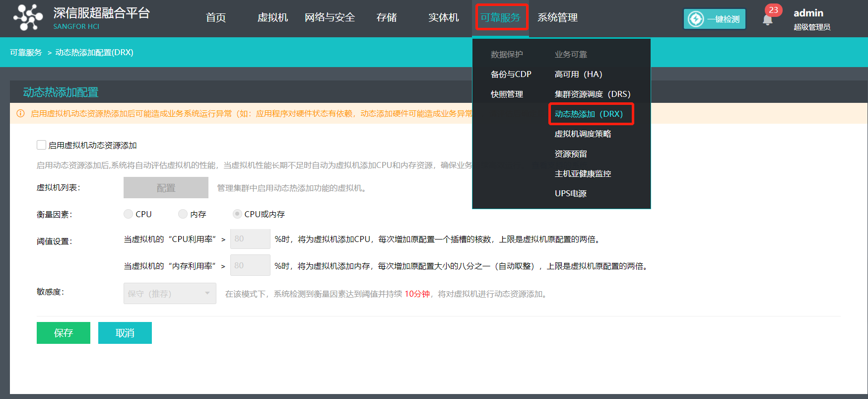Click the 动态热添加配置 panel title
Image resolution: width=868 pixels, height=399 pixels.
[61, 92]
